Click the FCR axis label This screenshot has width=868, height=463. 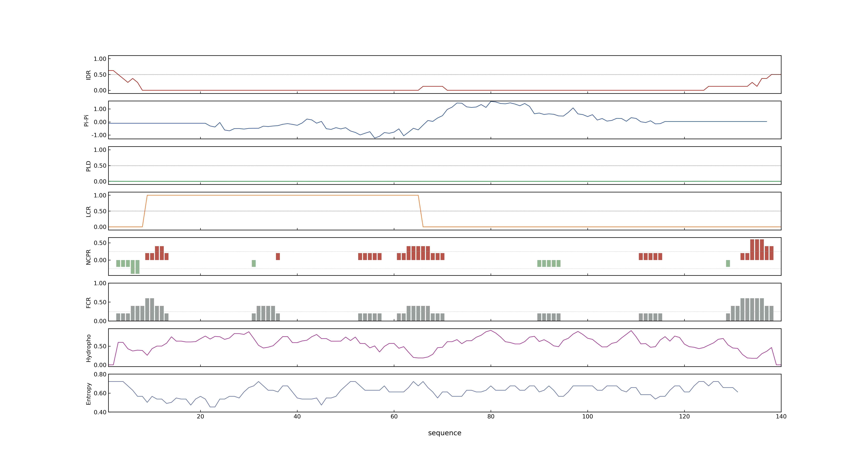point(88,302)
